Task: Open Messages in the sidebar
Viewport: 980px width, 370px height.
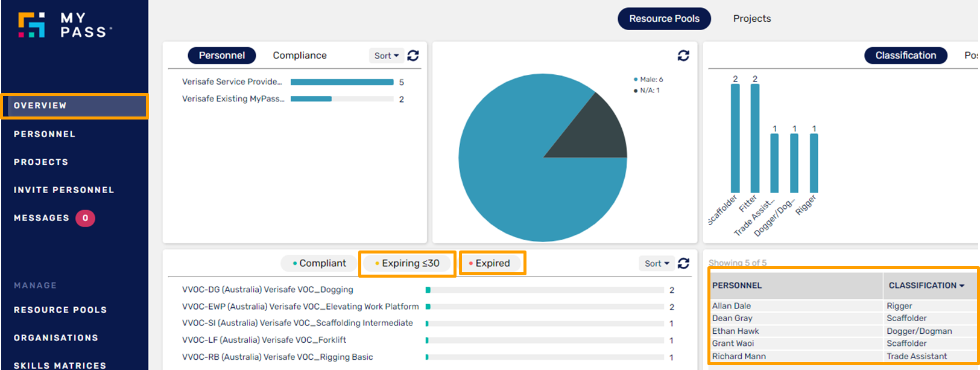Action: (x=42, y=218)
